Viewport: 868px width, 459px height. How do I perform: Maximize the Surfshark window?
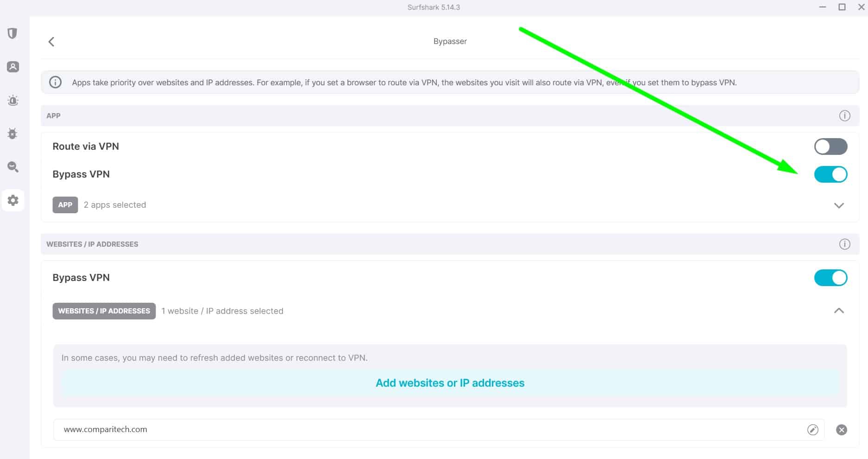point(842,7)
